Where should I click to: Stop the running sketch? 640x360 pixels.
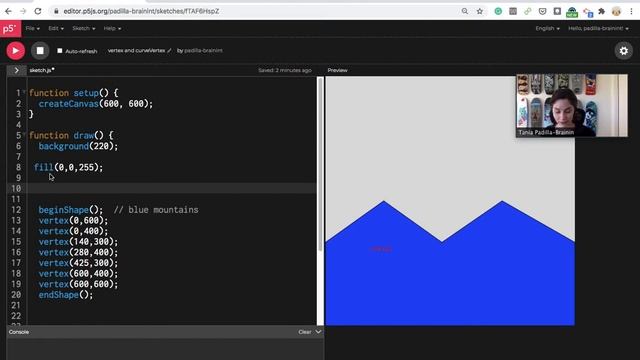(40, 51)
